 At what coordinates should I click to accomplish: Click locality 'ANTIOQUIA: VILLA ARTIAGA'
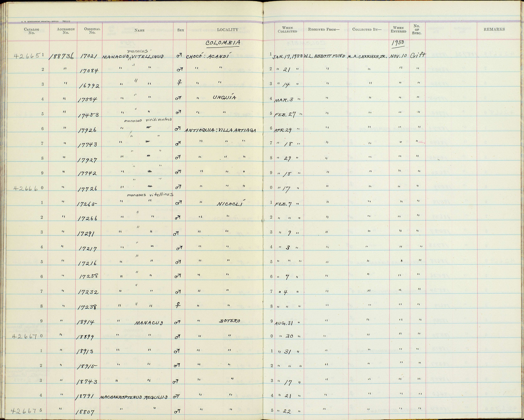[221, 130]
